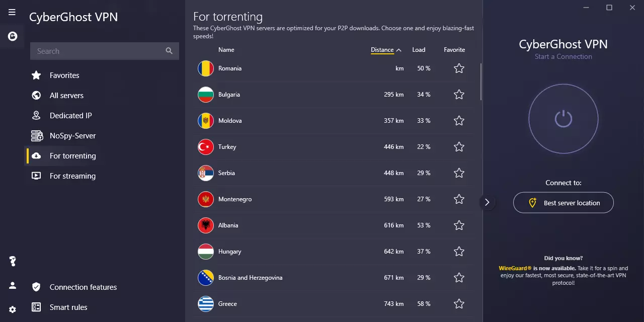Open Smart rules
Viewport: 644px width, 322px height.
pyautogui.click(x=68, y=307)
